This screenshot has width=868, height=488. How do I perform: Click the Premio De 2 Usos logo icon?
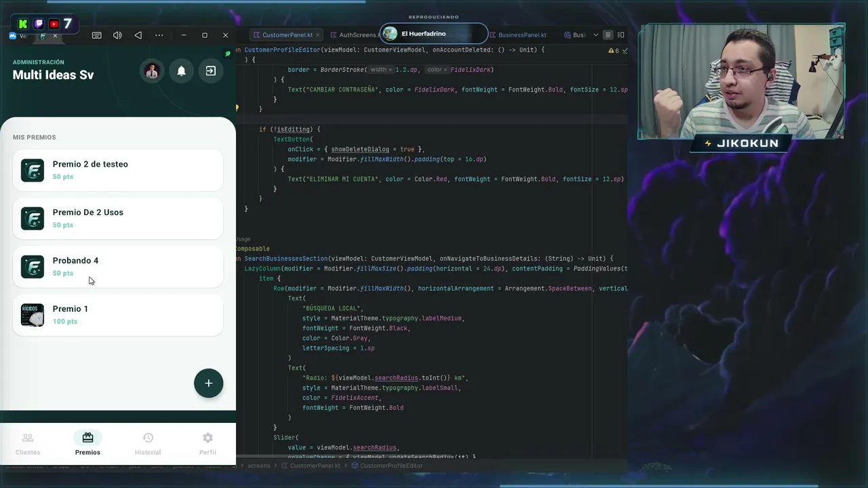pos(33,218)
